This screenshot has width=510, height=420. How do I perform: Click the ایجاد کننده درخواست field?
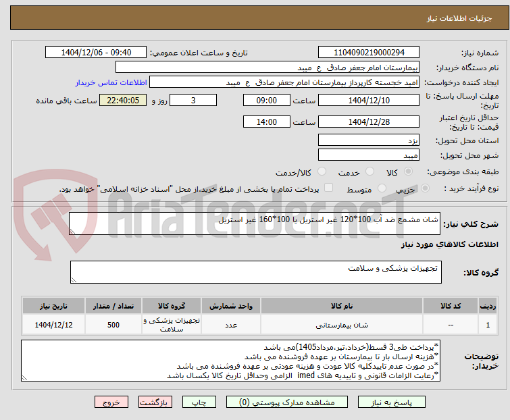coord(284,82)
